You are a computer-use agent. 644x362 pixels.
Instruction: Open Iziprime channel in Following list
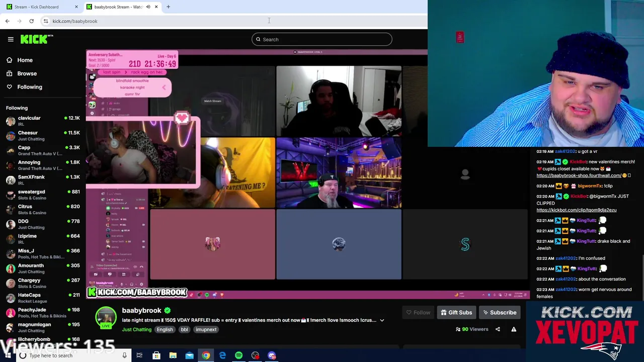point(42,239)
